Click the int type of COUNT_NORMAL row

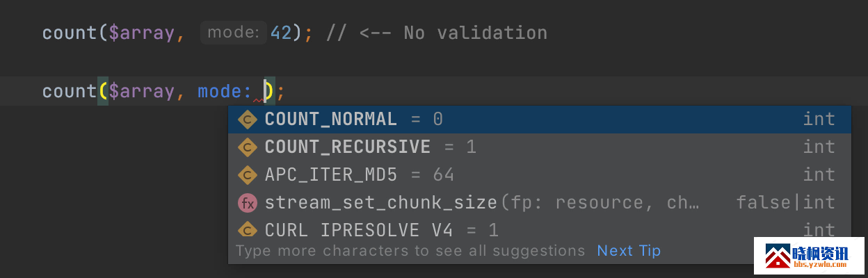click(819, 120)
